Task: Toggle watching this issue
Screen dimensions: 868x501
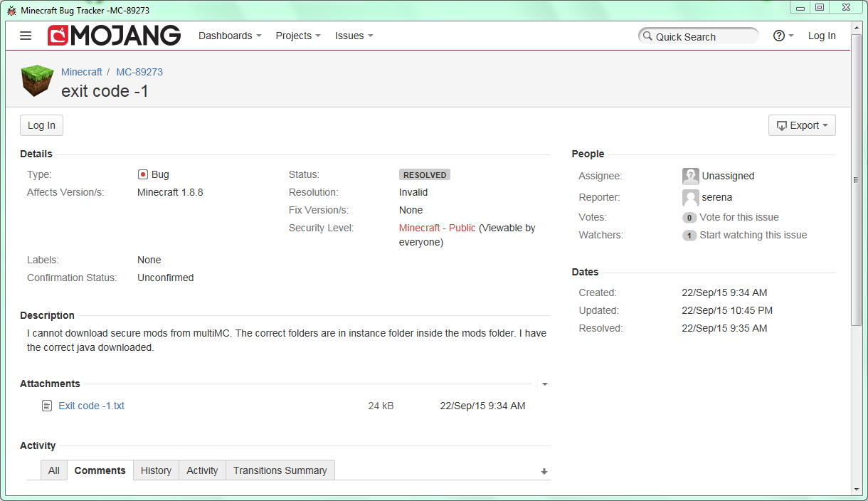Action: (753, 235)
